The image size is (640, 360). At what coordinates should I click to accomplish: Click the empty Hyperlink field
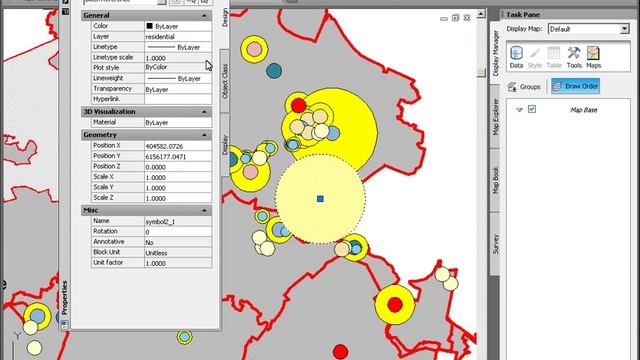point(178,99)
